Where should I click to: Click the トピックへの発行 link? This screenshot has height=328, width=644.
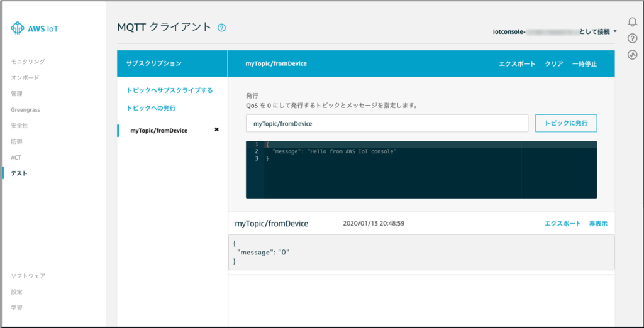pos(151,108)
